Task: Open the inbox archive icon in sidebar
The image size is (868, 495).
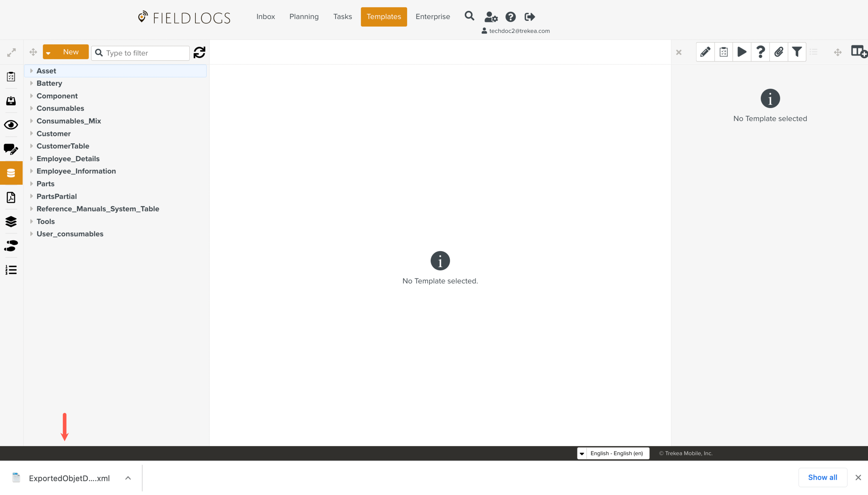Action: [x=11, y=101]
